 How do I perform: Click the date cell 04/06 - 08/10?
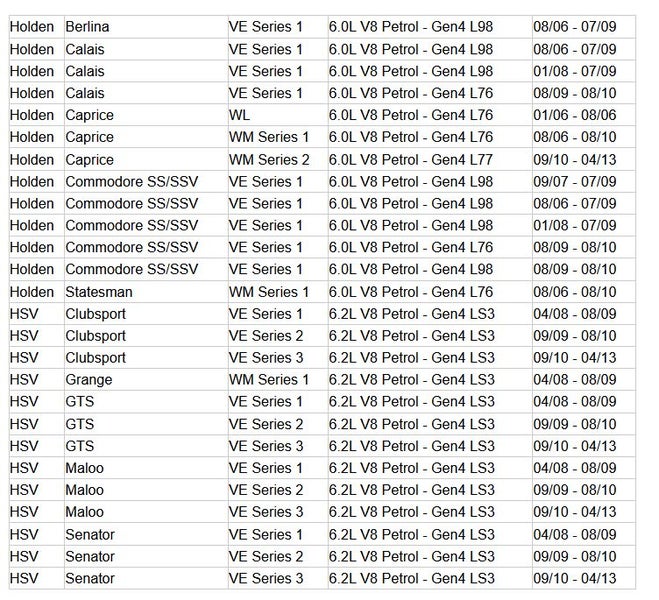(574, 291)
